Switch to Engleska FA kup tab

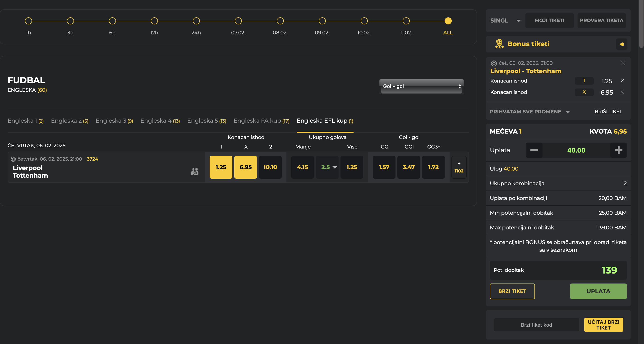click(261, 121)
